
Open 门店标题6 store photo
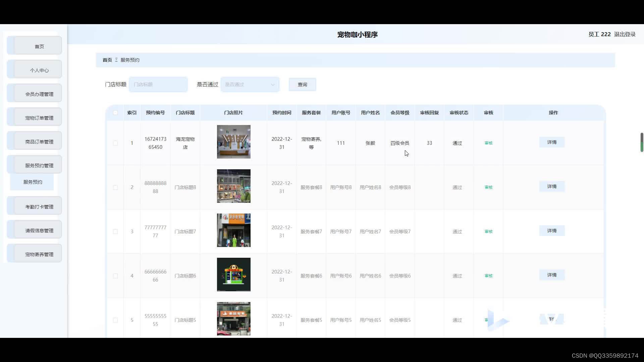233,275
